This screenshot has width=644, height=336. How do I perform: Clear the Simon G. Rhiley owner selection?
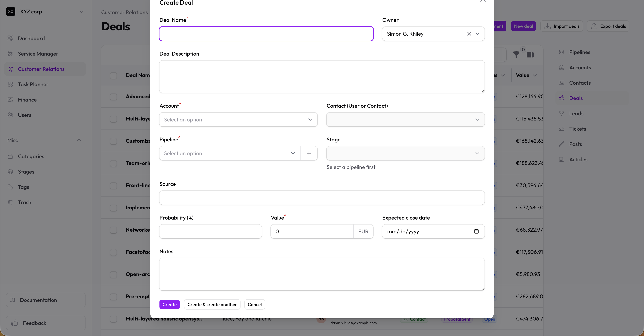[469, 34]
